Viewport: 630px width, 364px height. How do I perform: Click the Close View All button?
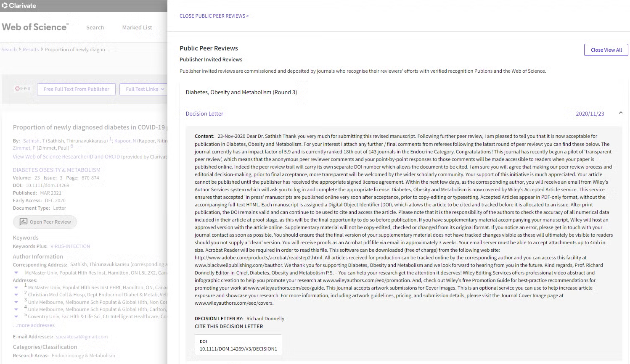[x=606, y=50]
